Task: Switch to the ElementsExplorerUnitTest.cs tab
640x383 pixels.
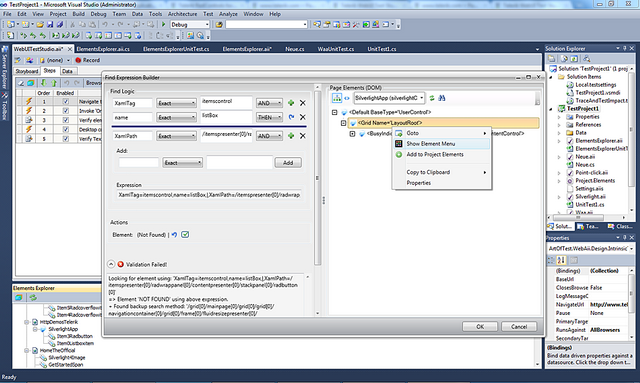Action: click(x=176, y=49)
